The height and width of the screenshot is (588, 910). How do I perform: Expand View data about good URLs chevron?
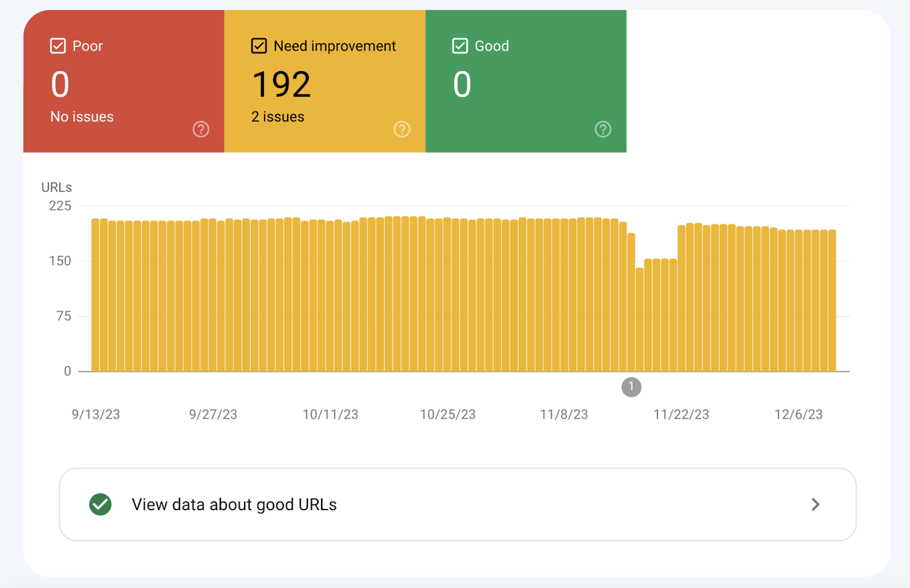[816, 504]
